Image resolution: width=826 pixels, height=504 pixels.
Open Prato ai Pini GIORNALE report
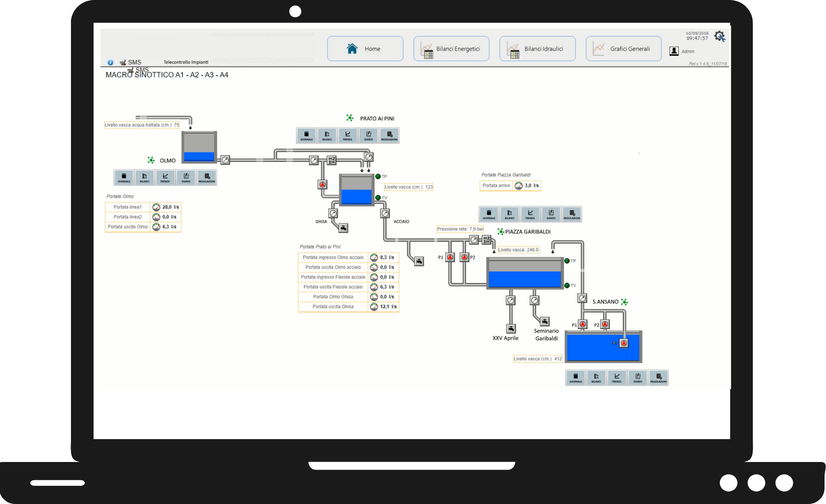(x=307, y=135)
